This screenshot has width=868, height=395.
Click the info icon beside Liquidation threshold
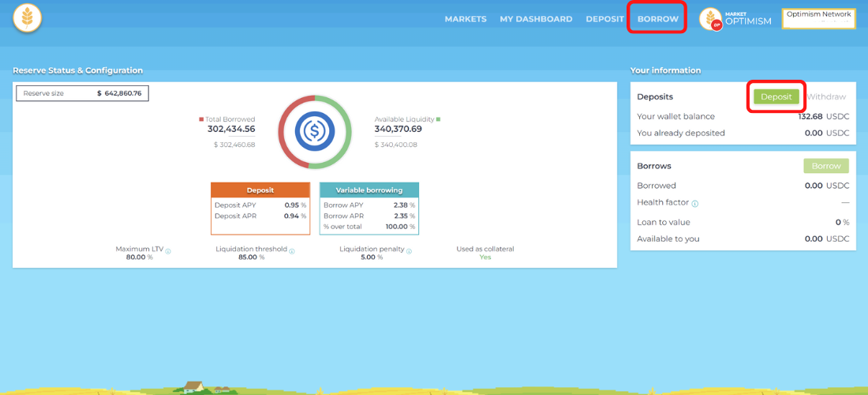292,251
